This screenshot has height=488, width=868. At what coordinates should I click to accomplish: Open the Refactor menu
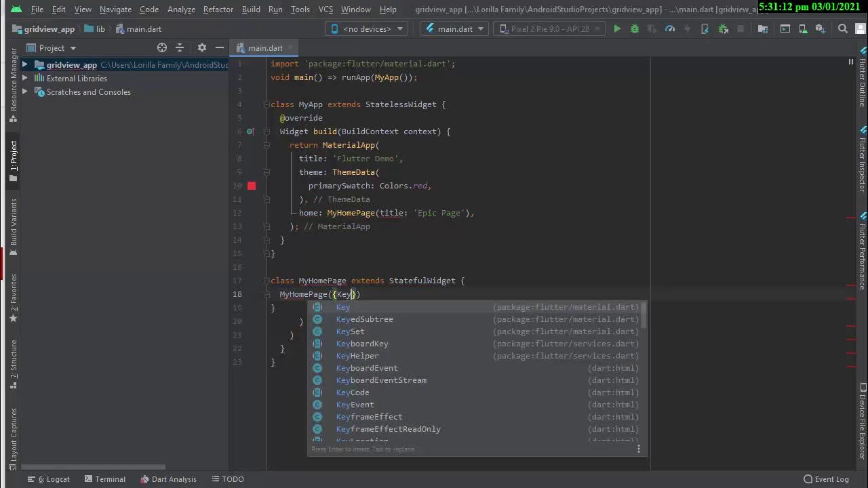(x=218, y=9)
